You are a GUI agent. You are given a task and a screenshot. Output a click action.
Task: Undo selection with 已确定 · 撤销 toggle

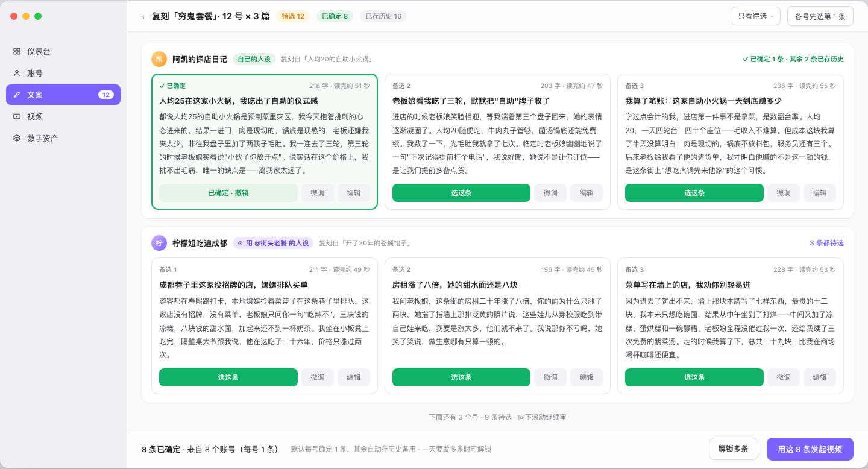(228, 193)
